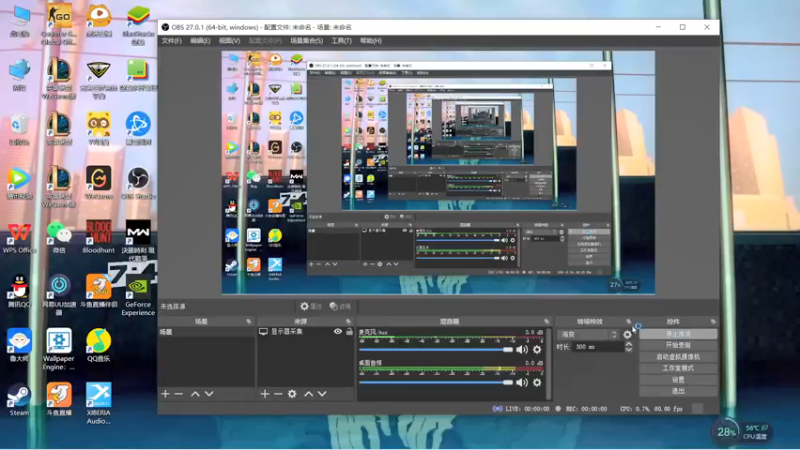
Task: Click LIVE 00:00:00 status bar entry
Action: click(521, 409)
